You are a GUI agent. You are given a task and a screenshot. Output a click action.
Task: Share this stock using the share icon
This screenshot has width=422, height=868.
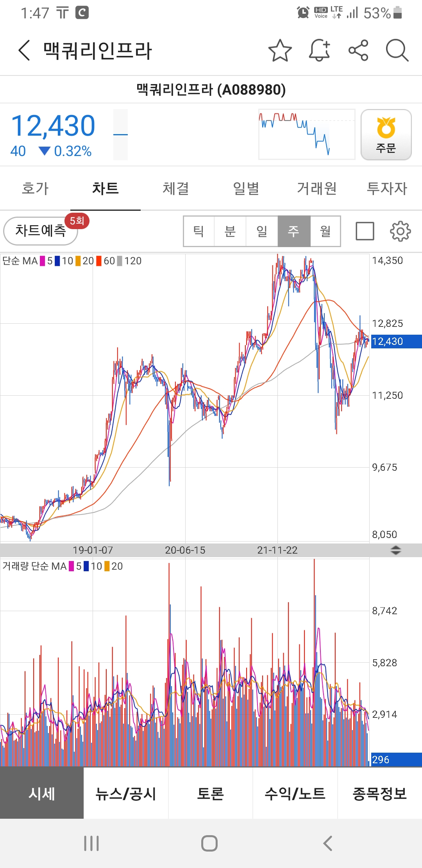click(358, 50)
